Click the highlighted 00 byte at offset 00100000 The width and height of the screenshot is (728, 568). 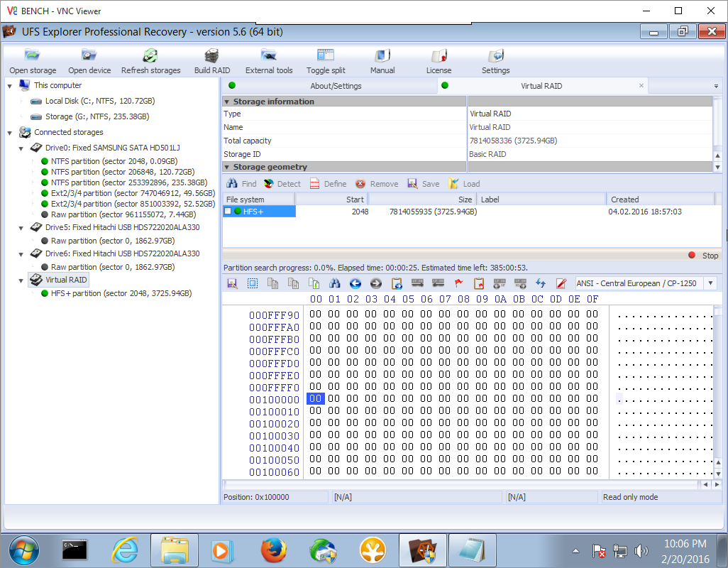(315, 398)
